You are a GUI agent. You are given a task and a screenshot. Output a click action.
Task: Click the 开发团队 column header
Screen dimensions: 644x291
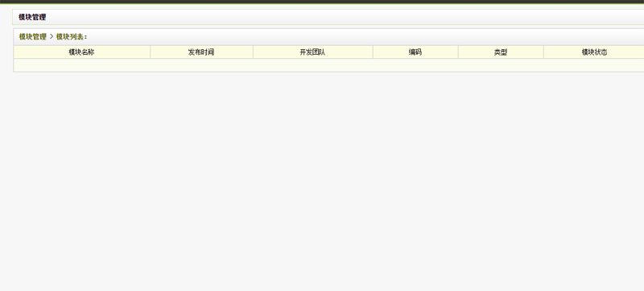coord(313,52)
